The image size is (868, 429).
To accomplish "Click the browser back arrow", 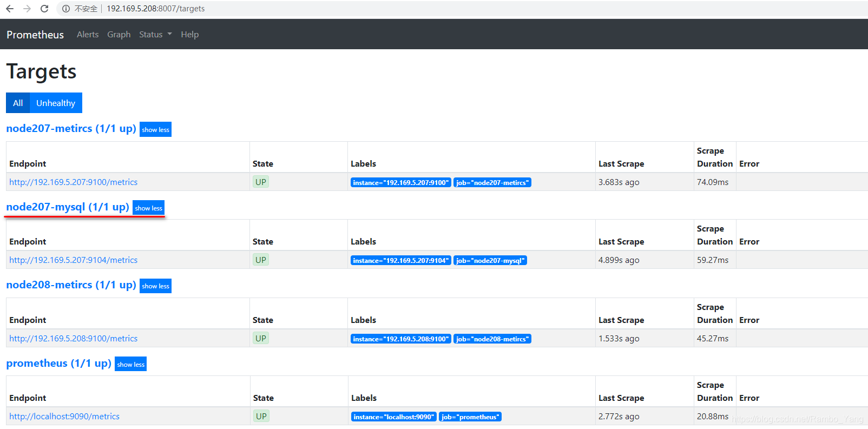I will (x=10, y=9).
